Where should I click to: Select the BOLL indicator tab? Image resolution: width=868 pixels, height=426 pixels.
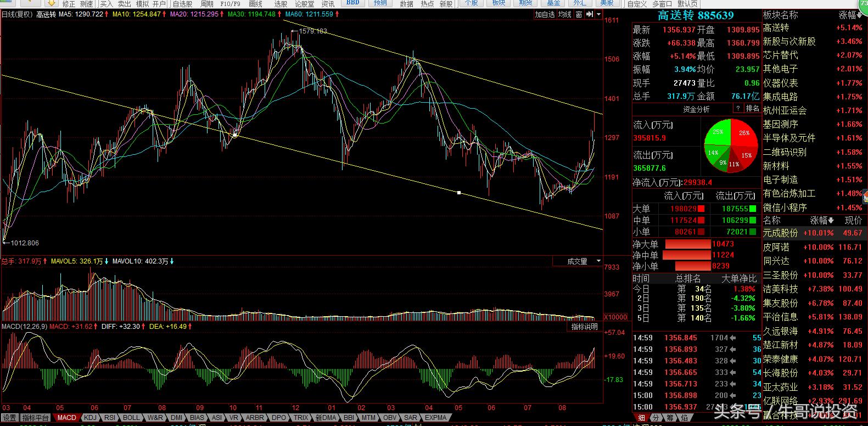pos(131,418)
